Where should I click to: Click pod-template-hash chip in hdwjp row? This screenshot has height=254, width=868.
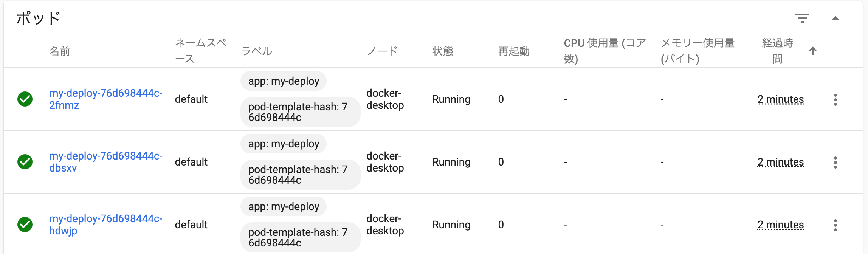click(x=301, y=237)
